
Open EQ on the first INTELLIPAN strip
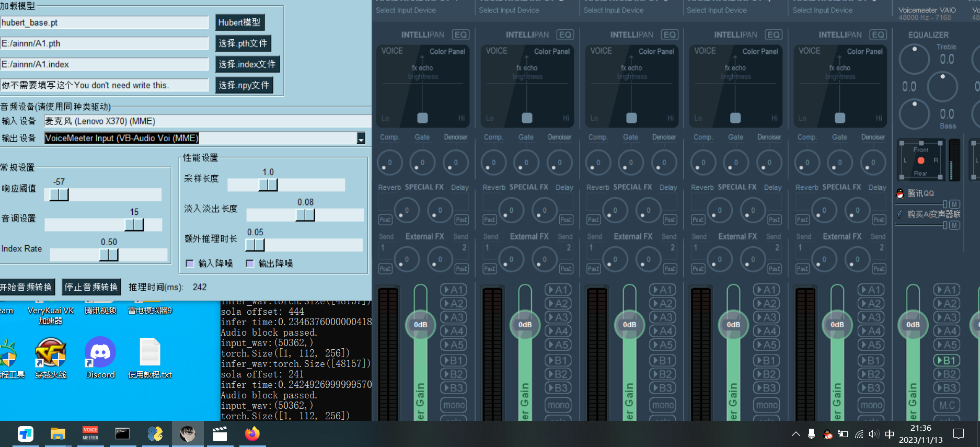point(460,35)
